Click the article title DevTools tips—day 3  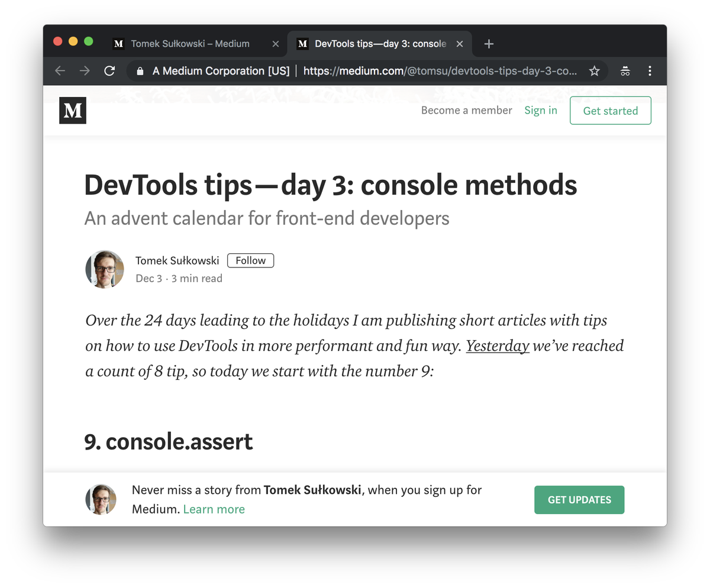[x=331, y=185]
